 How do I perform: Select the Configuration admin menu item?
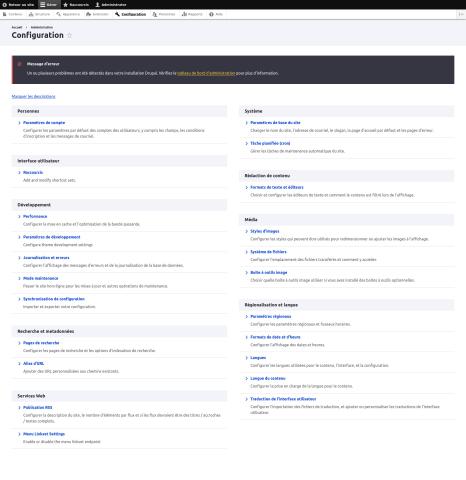point(130,14)
